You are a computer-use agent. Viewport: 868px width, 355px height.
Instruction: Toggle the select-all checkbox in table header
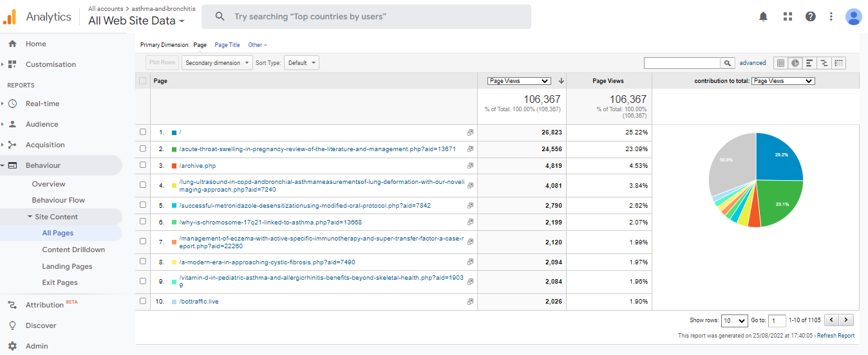click(143, 81)
